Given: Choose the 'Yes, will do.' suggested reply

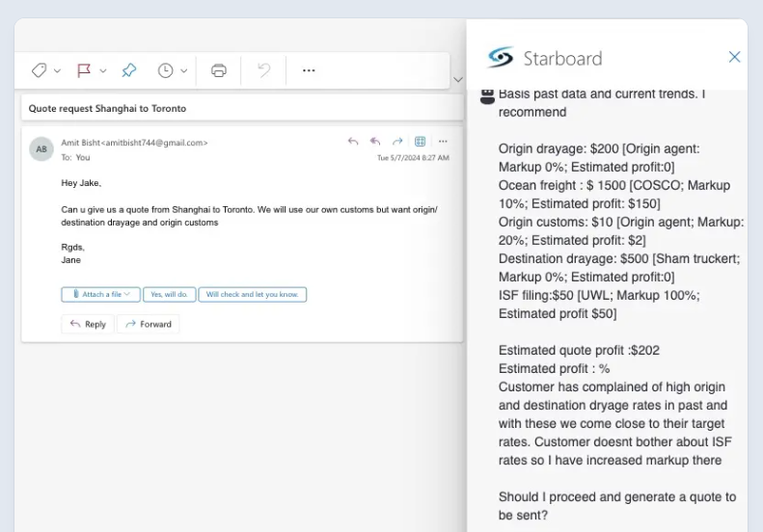Looking at the screenshot, I should point(170,294).
